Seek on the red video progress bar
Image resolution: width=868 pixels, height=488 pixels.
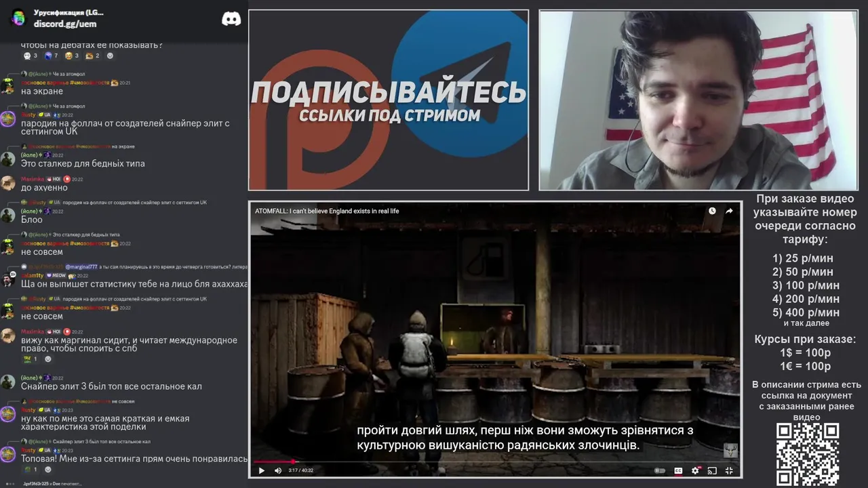[x=495, y=462]
